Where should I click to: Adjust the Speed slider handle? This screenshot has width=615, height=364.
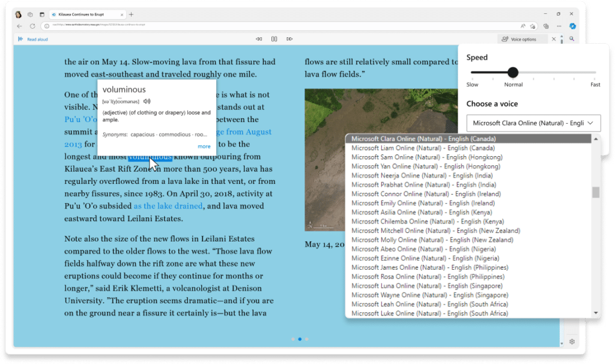click(x=513, y=72)
